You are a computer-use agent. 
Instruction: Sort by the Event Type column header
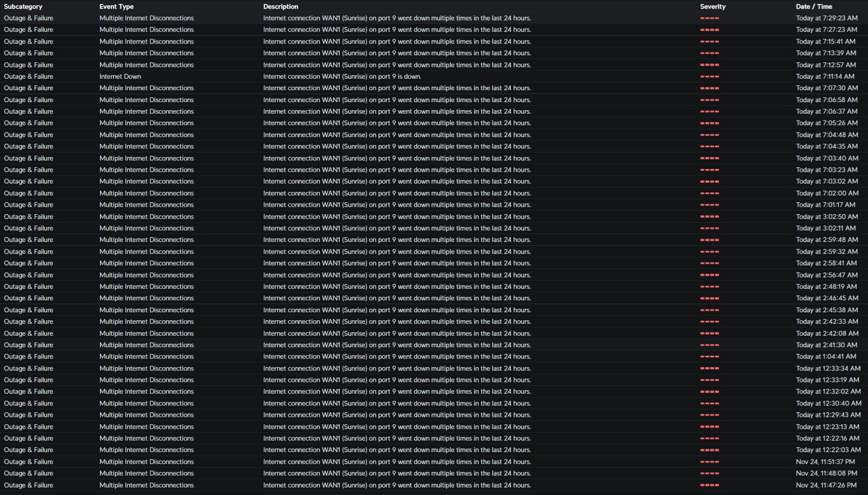116,6
